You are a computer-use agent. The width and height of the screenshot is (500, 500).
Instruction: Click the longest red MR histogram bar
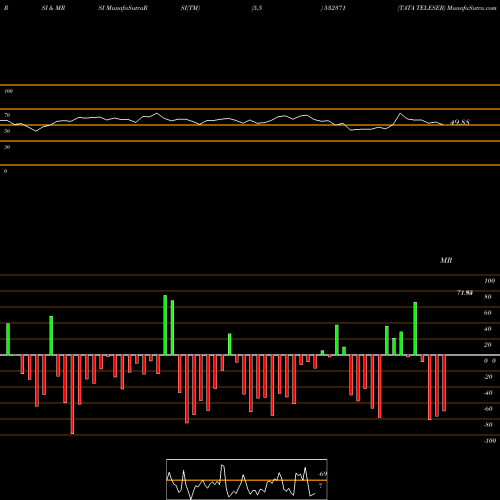pyautogui.click(x=72, y=394)
